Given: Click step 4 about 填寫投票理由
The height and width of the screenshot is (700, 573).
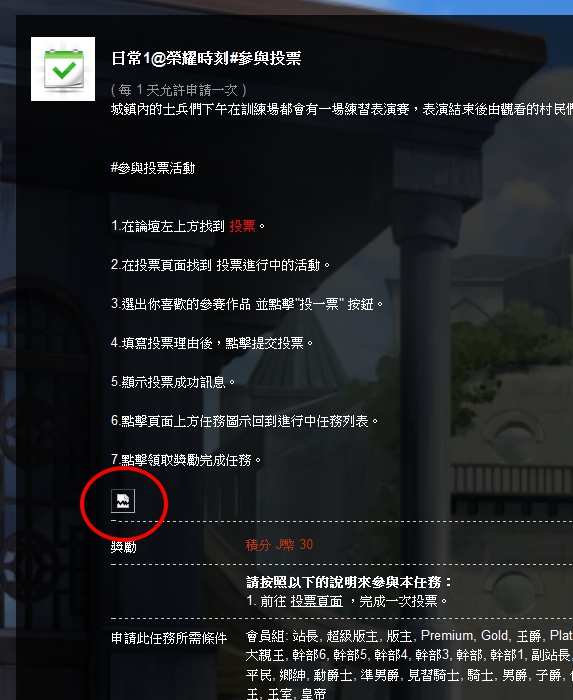Looking at the screenshot, I should pyautogui.click(x=212, y=343).
